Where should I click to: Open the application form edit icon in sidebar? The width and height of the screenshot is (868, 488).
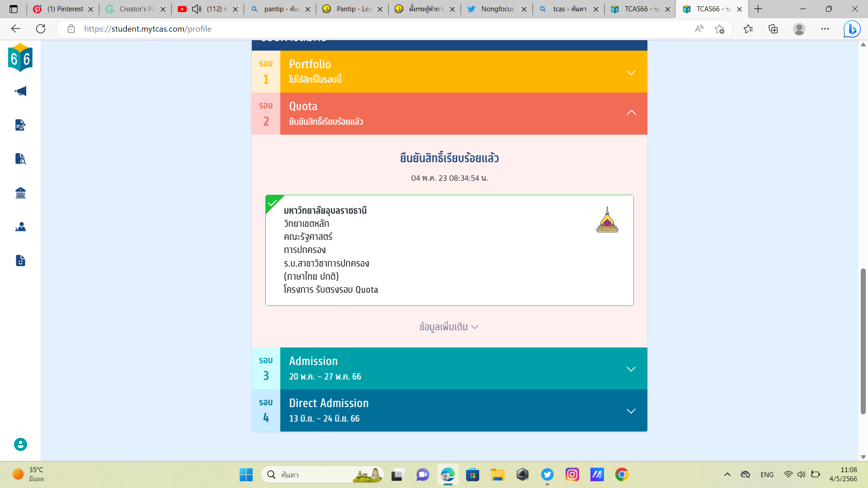point(20,125)
